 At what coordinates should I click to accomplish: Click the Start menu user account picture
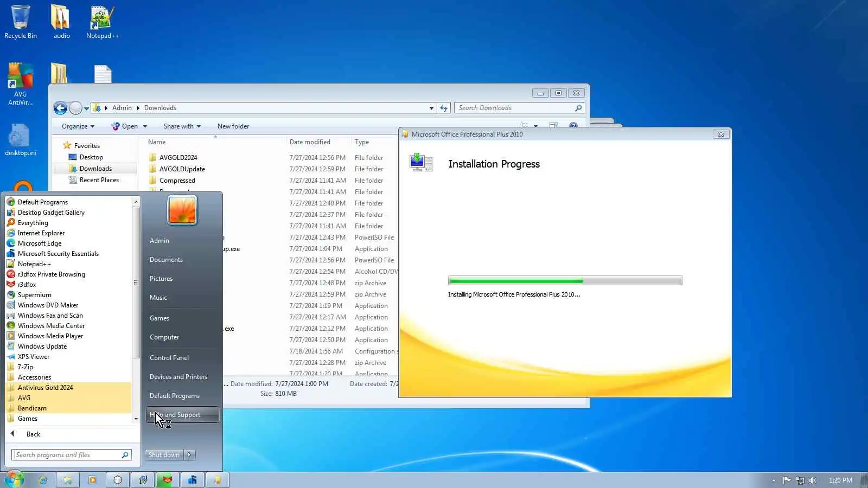tap(182, 210)
